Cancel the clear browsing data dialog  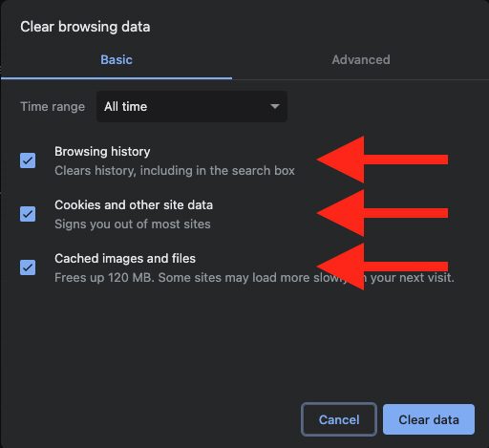point(339,419)
